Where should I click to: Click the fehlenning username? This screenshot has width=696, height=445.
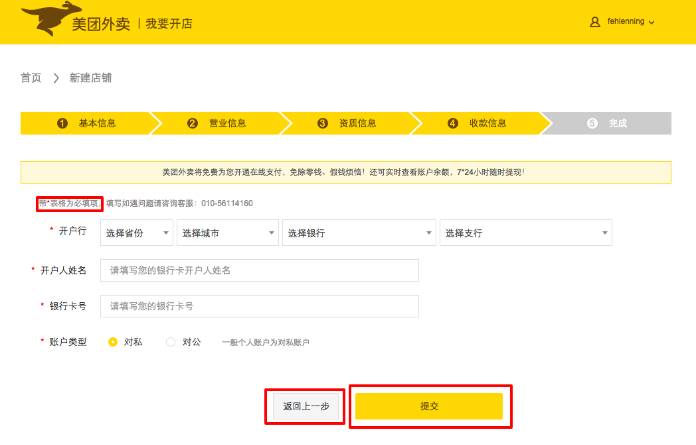point(625,21)
